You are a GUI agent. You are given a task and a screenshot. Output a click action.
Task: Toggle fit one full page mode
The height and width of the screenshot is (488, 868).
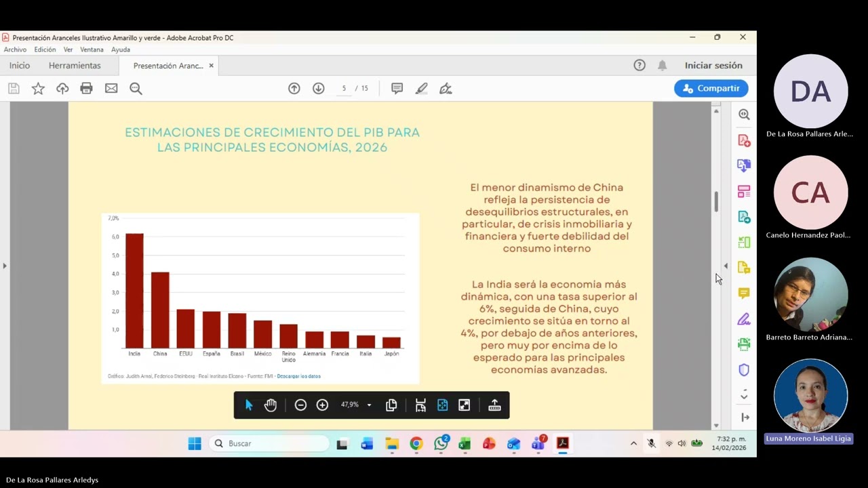point(442,405)
